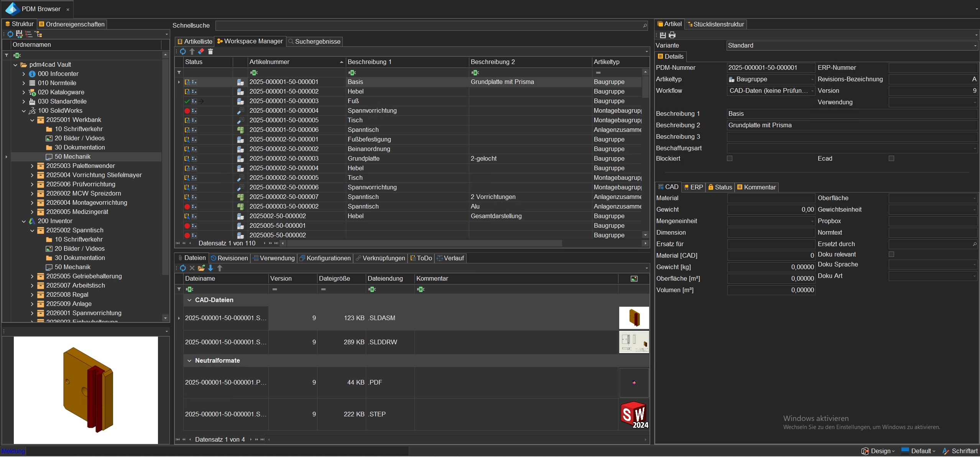Click the filter funnel icon in file grid

[179, 289]
